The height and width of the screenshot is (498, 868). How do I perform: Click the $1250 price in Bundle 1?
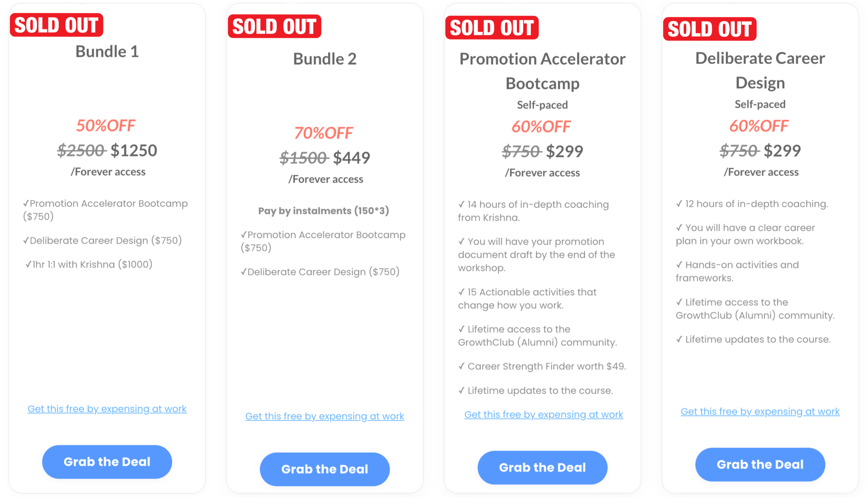134,151
